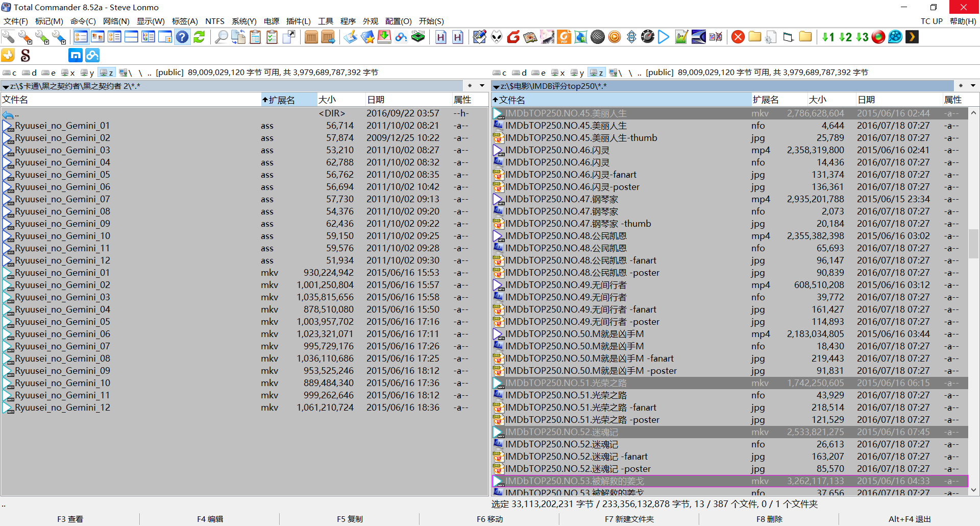The image size is (980, 526).
Task: Open the 命令(C) menu
Action: point(83,21)
